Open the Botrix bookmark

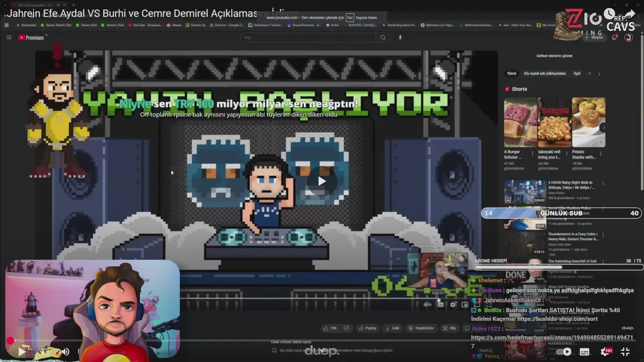[333, 25]
